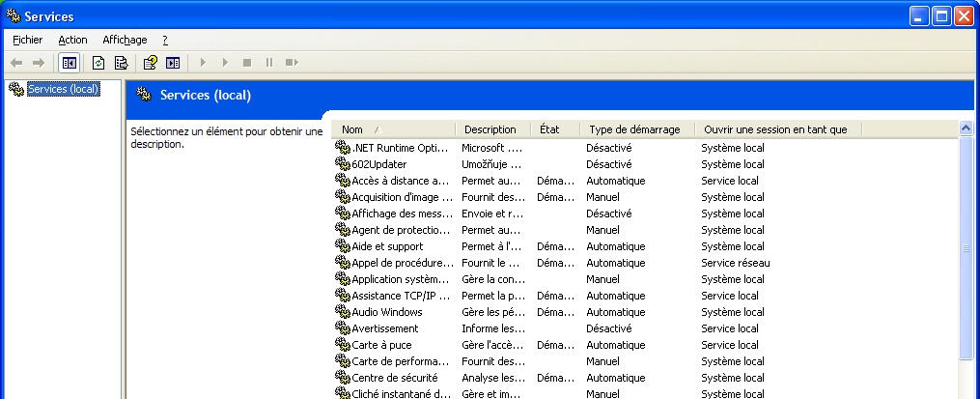
Task: Sort by the Nom column header
Action: pyautogui.click(x=394, y=129)
